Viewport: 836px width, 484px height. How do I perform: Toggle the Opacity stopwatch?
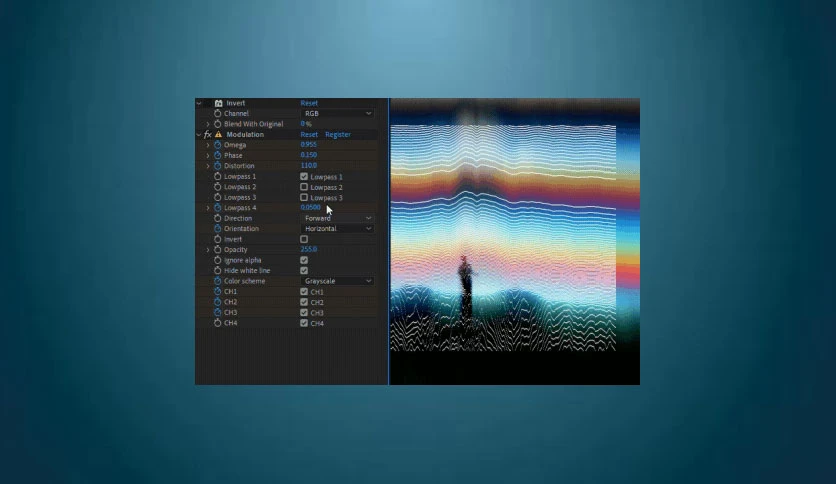click(x=218, y=249)
